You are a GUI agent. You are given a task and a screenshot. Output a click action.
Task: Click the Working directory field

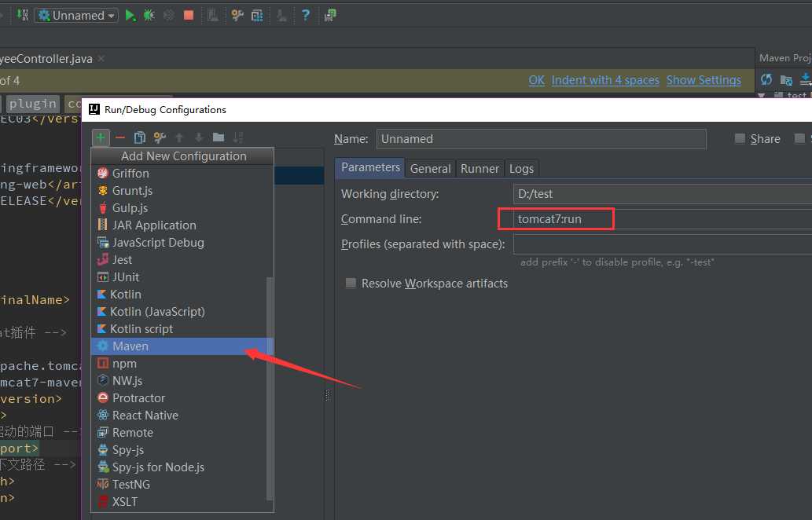(x=663, y=193)
